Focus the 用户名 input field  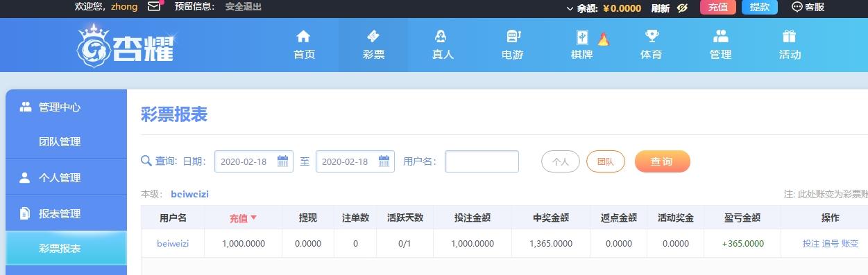coord(482,161)
